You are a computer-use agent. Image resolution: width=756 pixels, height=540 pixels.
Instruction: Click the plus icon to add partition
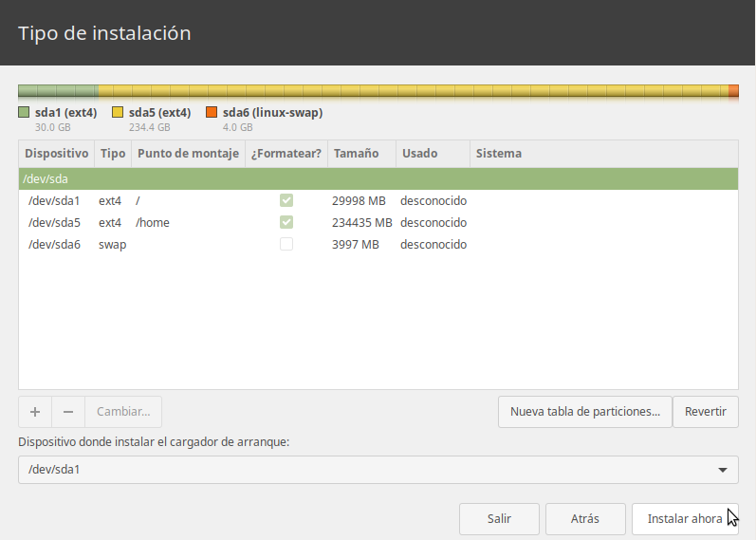point(35,412)
